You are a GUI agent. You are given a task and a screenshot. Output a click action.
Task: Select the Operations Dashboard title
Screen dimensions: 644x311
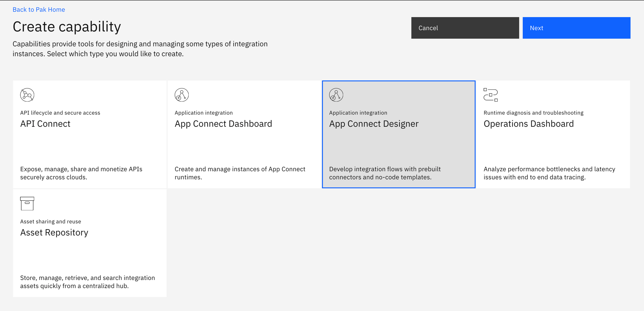point(529,124)
